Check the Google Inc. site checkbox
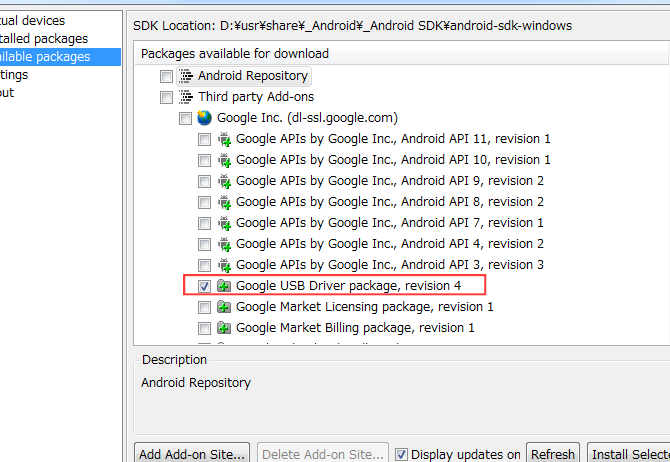 click(185, 118)
